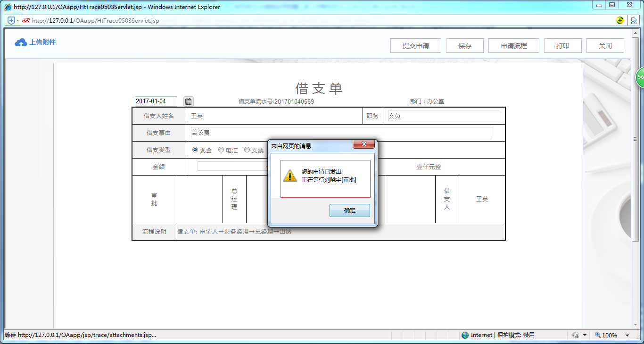Click the 借支单 page heading

319,88
